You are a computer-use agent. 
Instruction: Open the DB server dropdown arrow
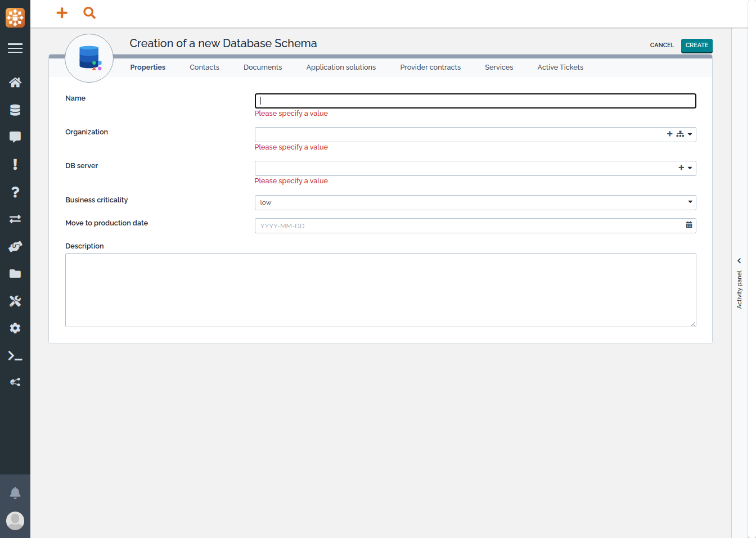point(690,168)
